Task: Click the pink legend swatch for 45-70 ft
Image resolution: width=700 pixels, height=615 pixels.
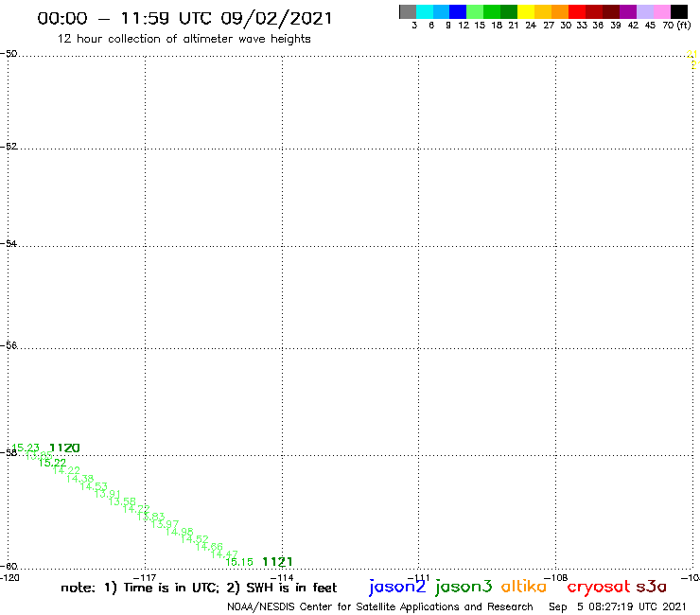Action: (x=661, y=12)
